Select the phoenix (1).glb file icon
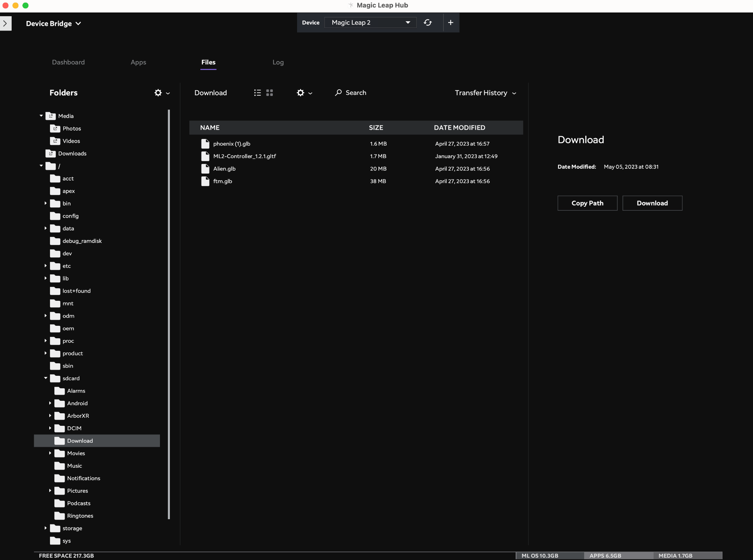 [205, 144]
